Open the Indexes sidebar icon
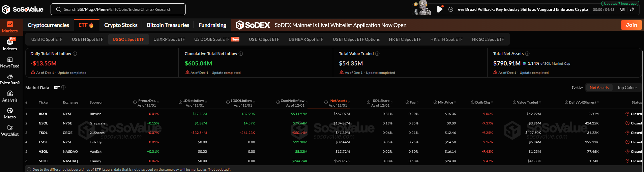 (10, 44)
